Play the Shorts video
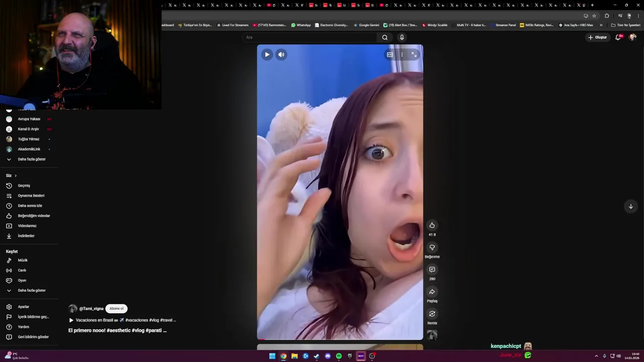 [x=267, y=55]
